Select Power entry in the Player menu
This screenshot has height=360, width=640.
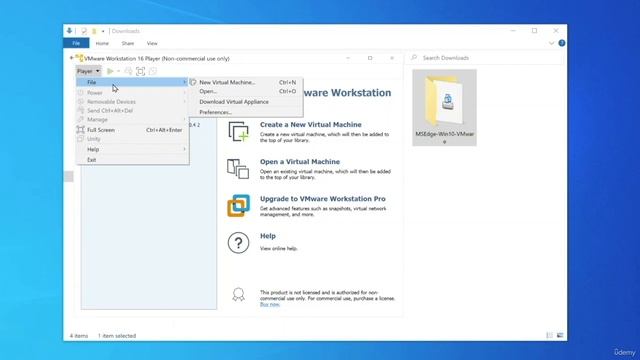[x=132, y=93]
